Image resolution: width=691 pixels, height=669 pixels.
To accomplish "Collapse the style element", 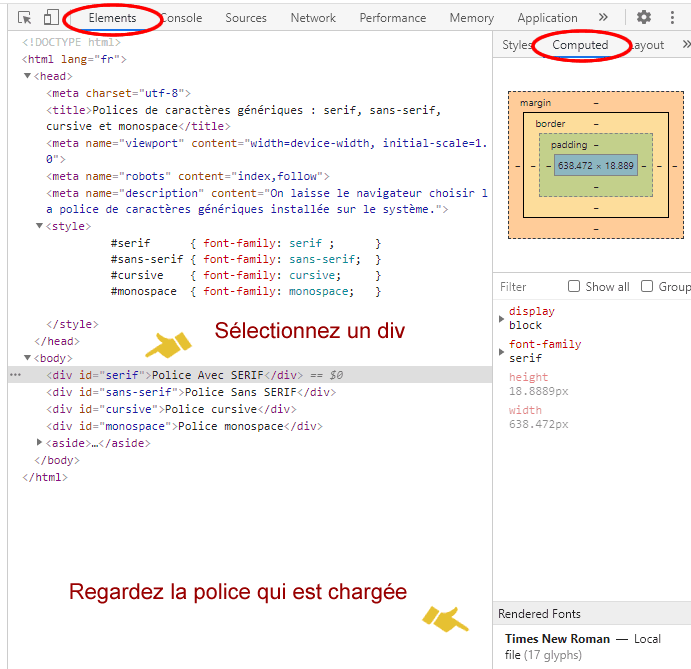I will [x=39, y=226].
